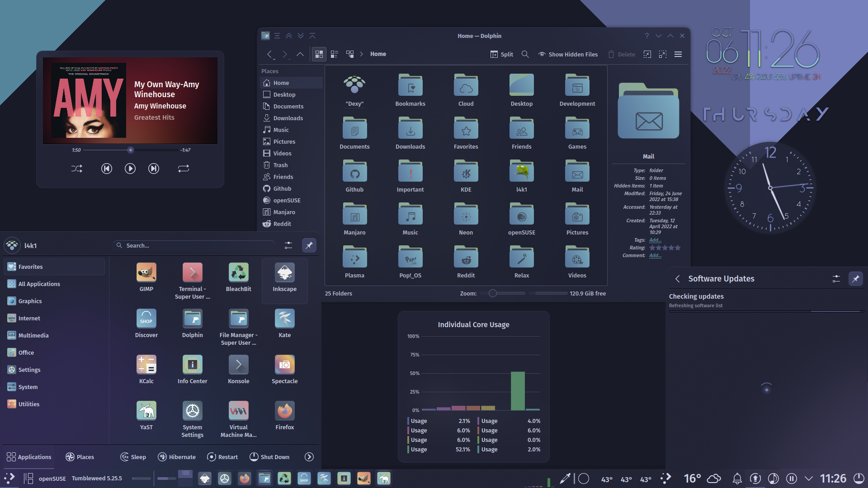Open the Plasma folder

coord(355,262)
